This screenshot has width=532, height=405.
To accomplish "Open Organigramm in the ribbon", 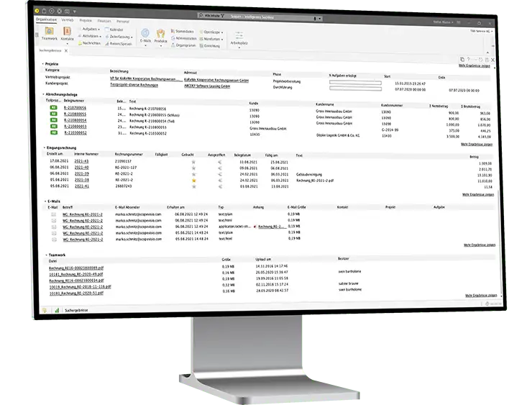I will [183, 45].
